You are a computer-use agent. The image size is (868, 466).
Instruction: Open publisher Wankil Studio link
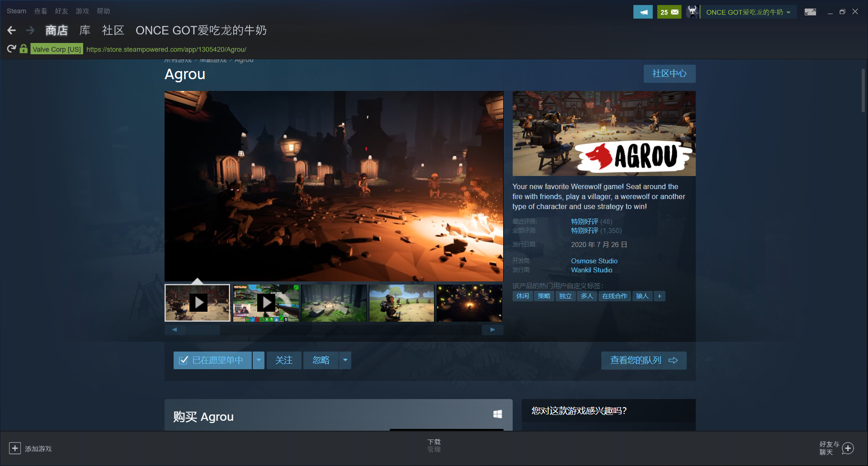pos(591,270)
